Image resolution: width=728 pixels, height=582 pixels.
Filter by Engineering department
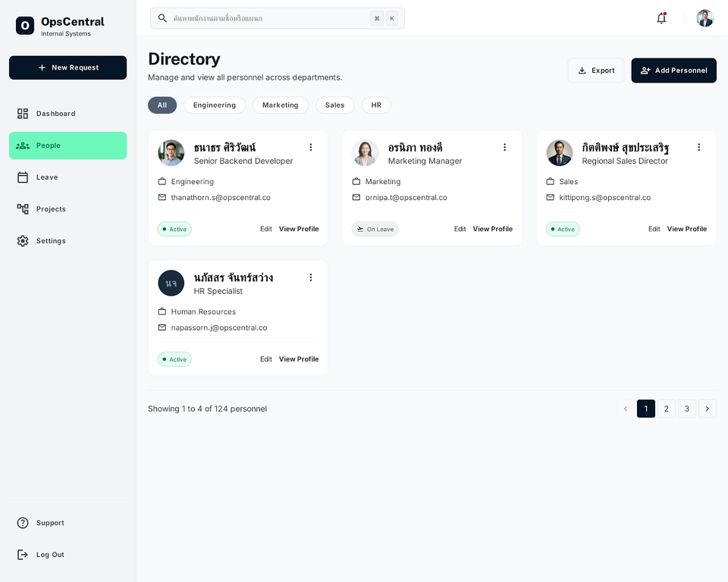pos(215,105)
